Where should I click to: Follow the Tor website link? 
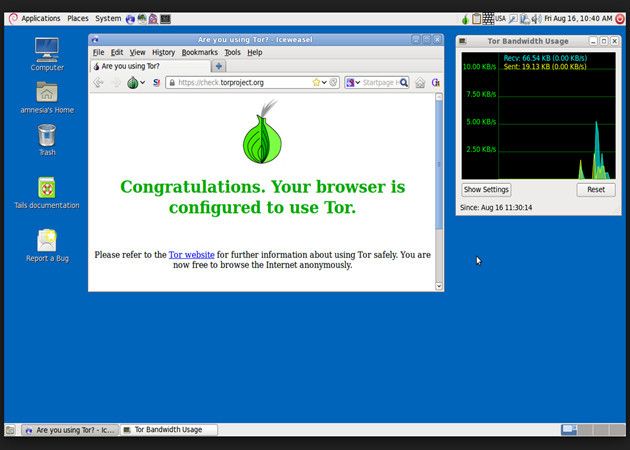click(191, 255)
